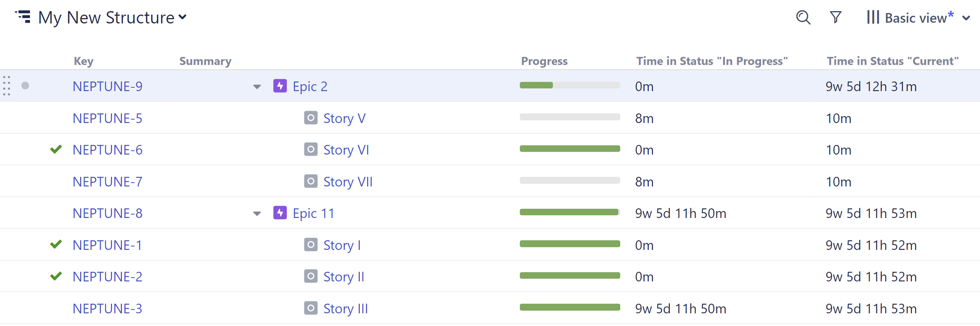
Task: Click the resolved checkmark beside NEPTUNE-6
Action: 56,149
